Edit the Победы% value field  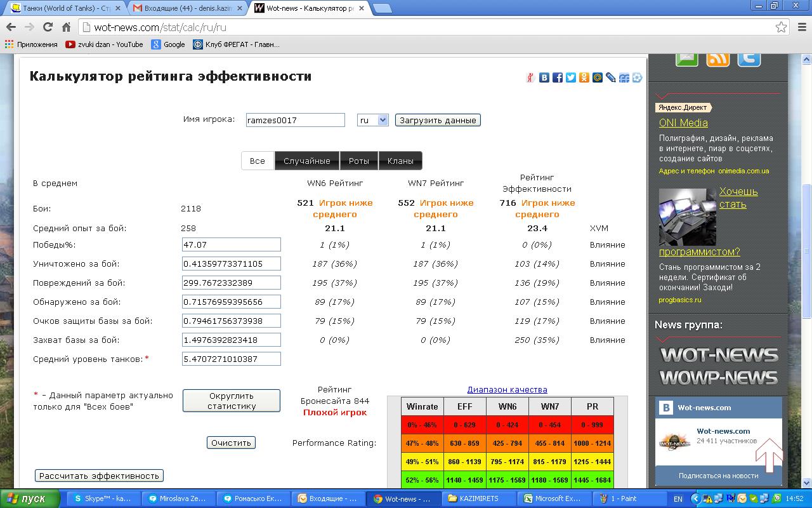232,244
